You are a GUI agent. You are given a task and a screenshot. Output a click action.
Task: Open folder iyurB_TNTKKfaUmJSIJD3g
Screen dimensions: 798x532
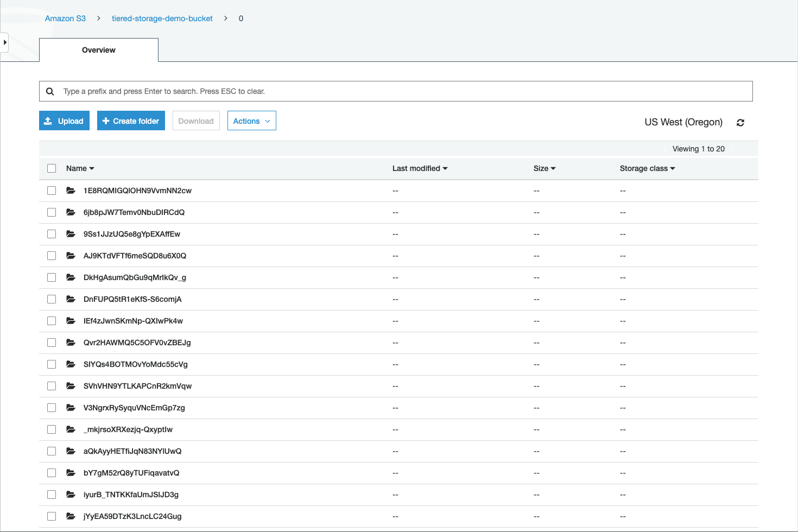pyautogui.click(x=131, y=495)
